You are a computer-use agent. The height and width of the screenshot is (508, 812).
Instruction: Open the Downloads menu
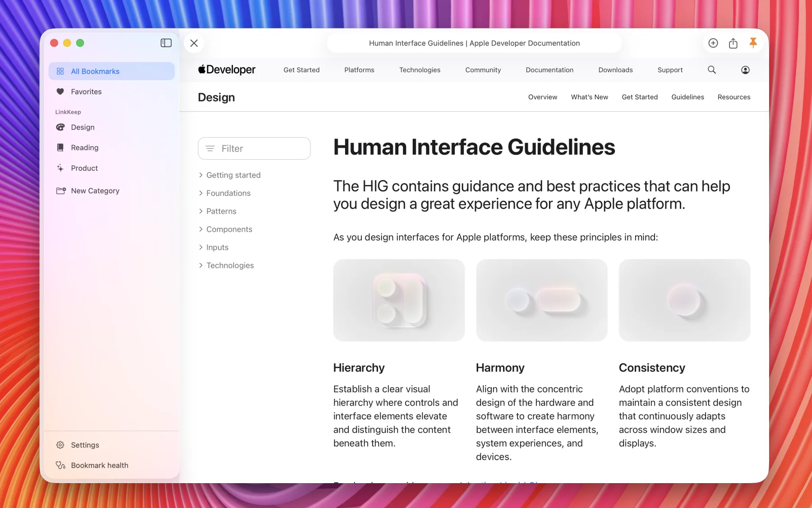[x=615, y=70]
